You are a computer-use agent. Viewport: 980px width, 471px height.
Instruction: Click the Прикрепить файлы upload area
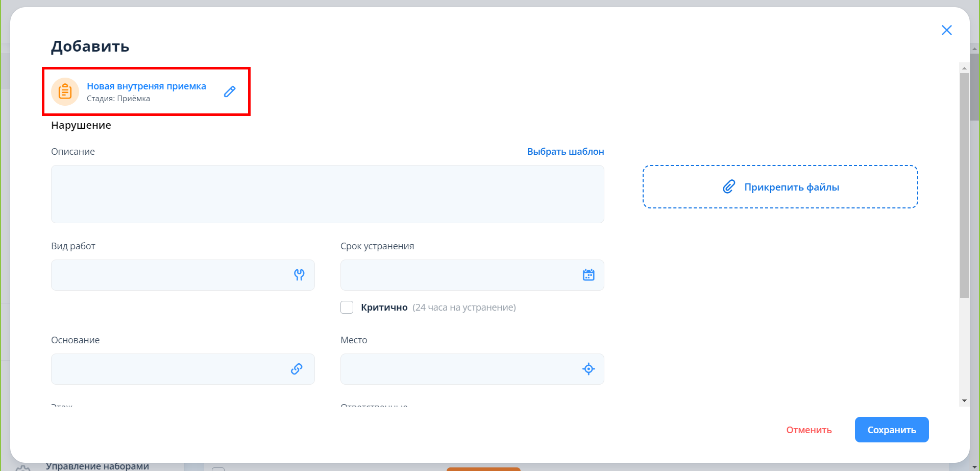[780, 187]
